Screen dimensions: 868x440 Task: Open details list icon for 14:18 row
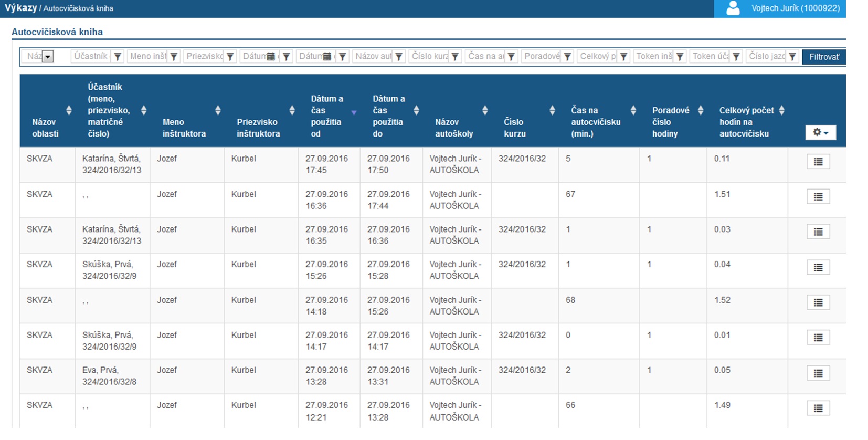(818, 302)
